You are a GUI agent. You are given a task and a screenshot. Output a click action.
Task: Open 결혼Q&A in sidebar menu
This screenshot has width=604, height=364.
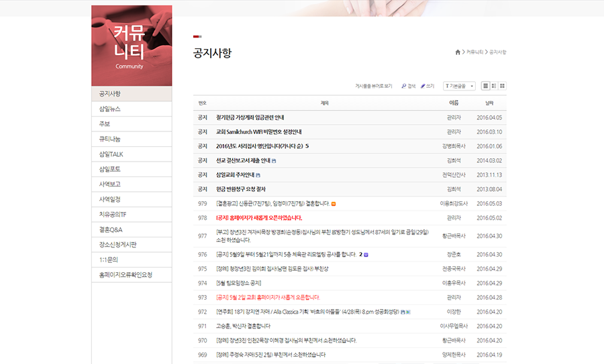[132, 230]
